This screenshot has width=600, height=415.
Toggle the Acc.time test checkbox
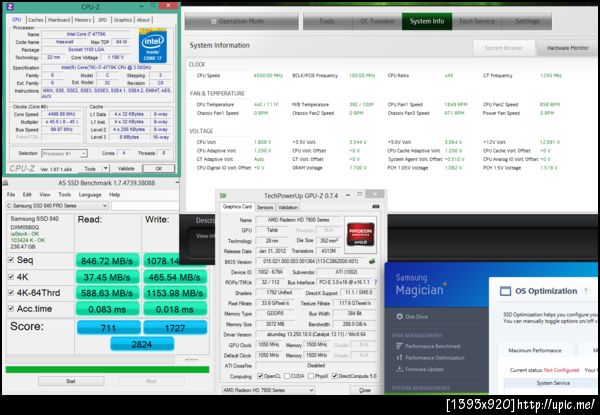point(11,308)
